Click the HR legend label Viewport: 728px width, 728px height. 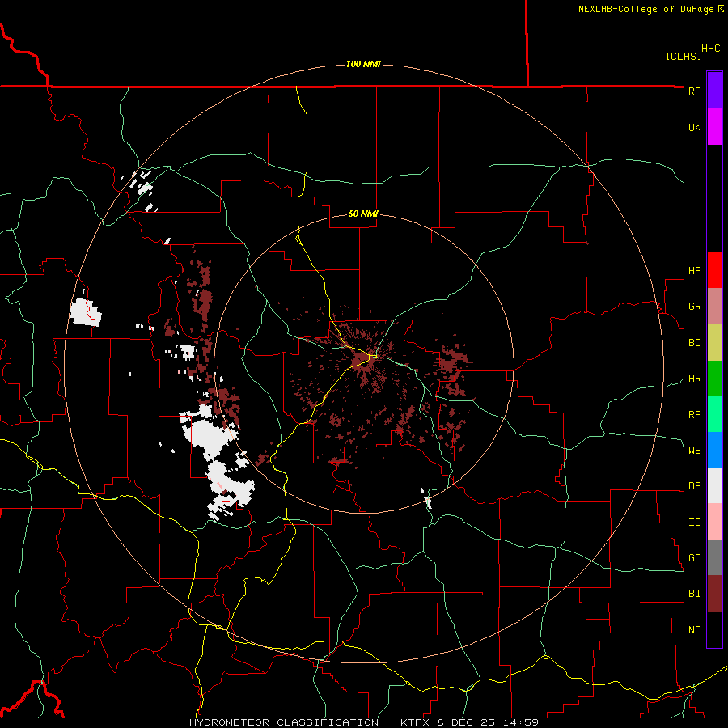click(694, 379)
